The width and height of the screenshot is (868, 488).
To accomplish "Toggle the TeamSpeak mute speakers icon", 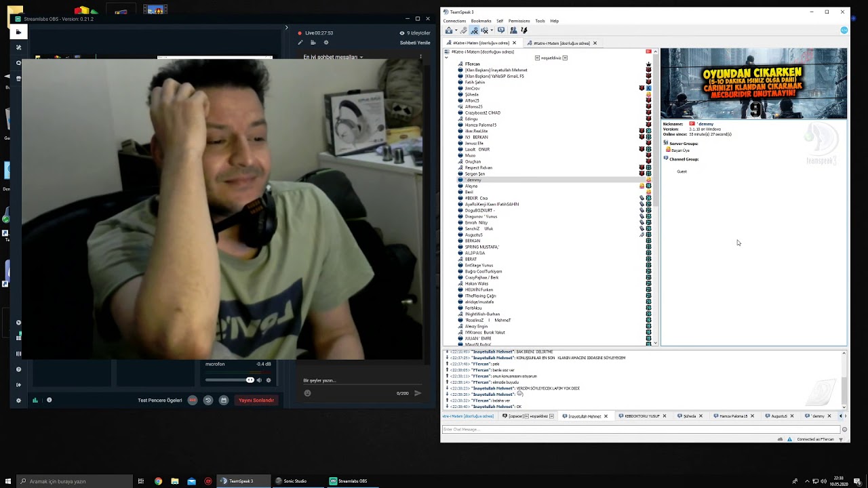I will 484,30.
